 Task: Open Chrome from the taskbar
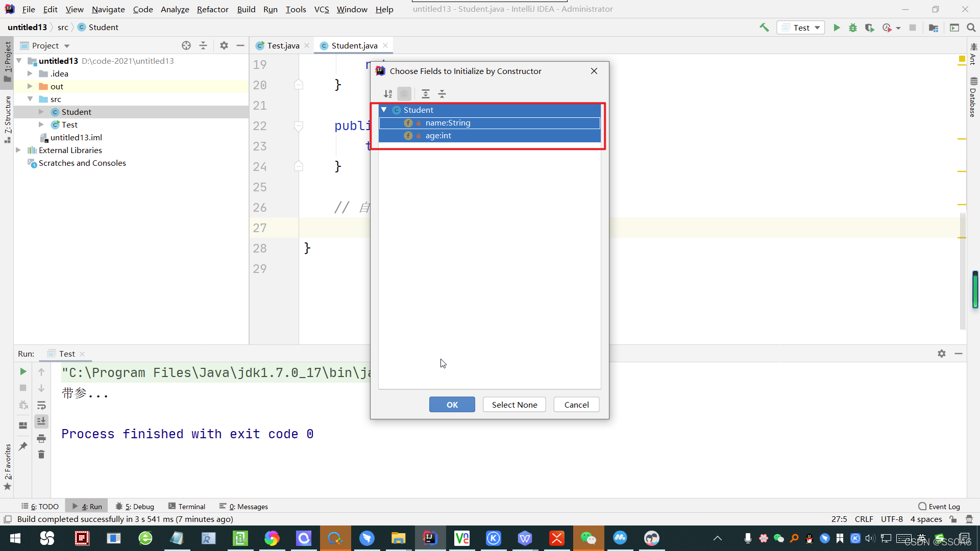[x=272, y=538]
